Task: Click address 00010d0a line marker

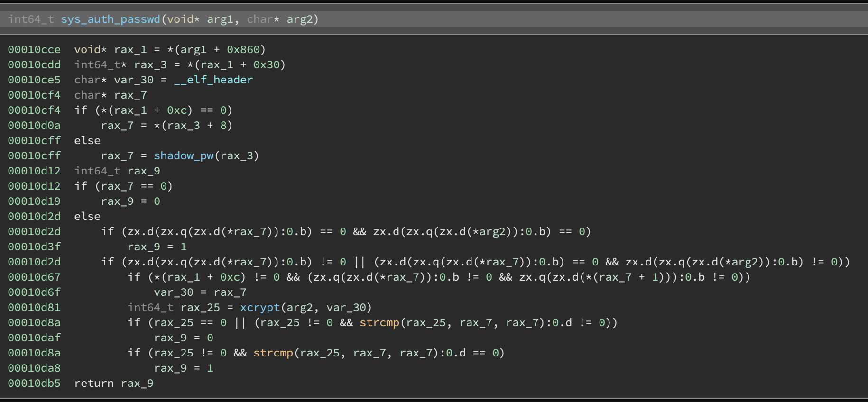Action: 34,125
